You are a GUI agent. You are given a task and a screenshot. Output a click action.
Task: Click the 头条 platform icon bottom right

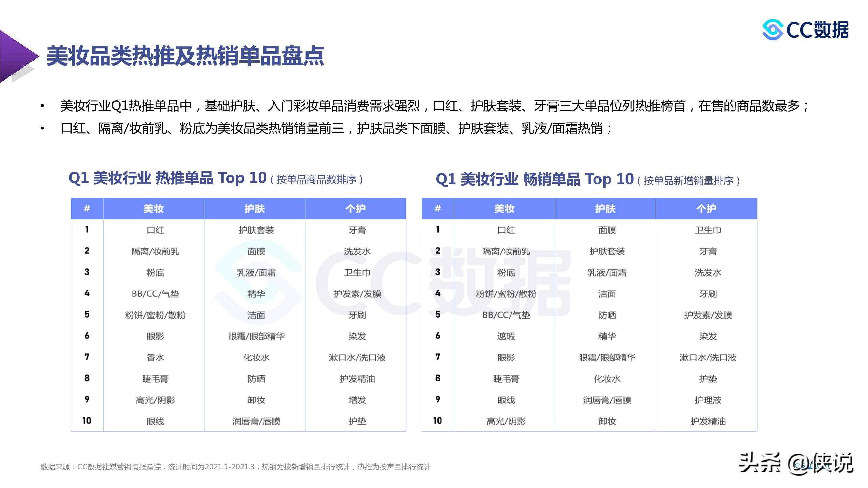pyautogui.click(x=757, y=468)
